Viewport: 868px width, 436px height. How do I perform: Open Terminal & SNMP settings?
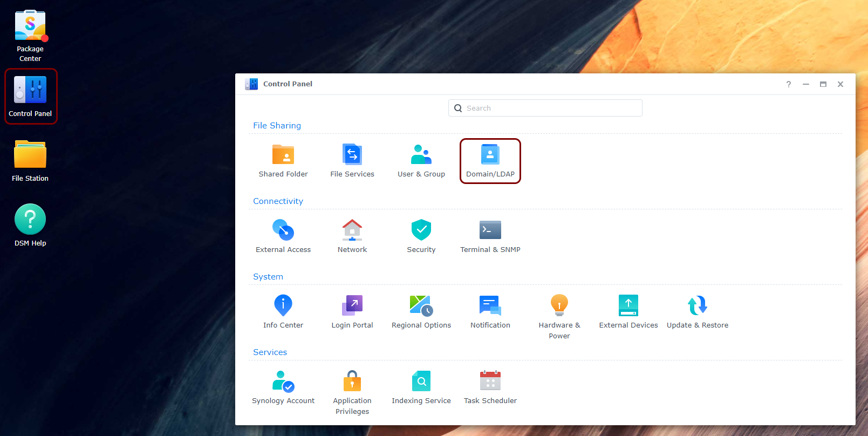click(x=490, y=236)
